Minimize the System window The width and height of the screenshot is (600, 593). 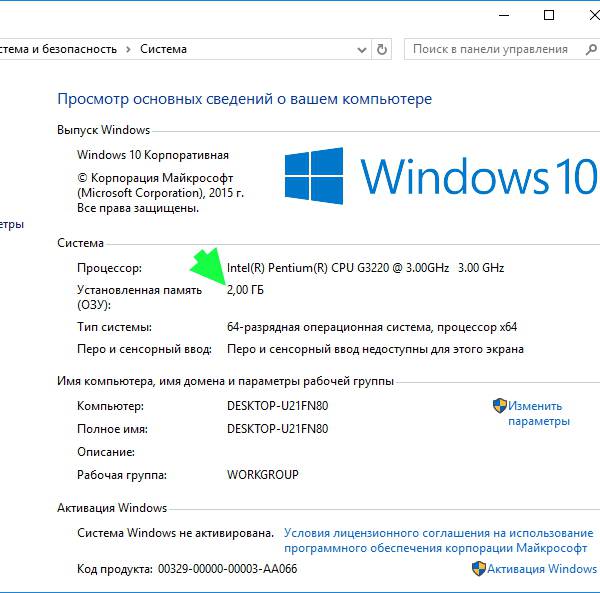(x=504, y=15)
